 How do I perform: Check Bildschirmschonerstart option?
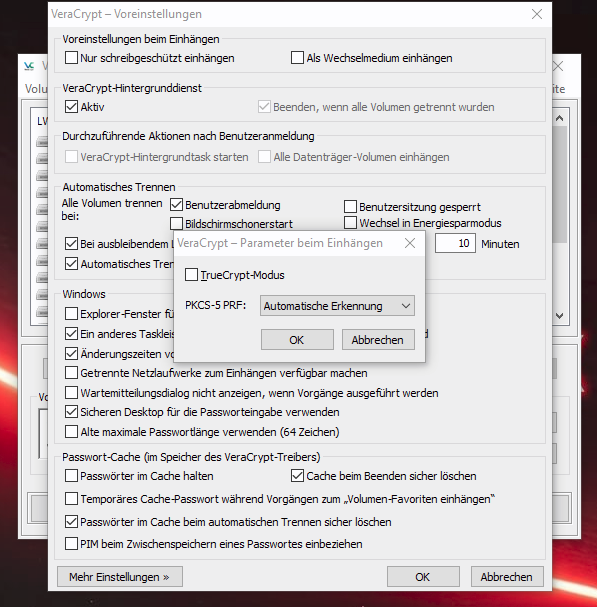(x=176, y=223)
